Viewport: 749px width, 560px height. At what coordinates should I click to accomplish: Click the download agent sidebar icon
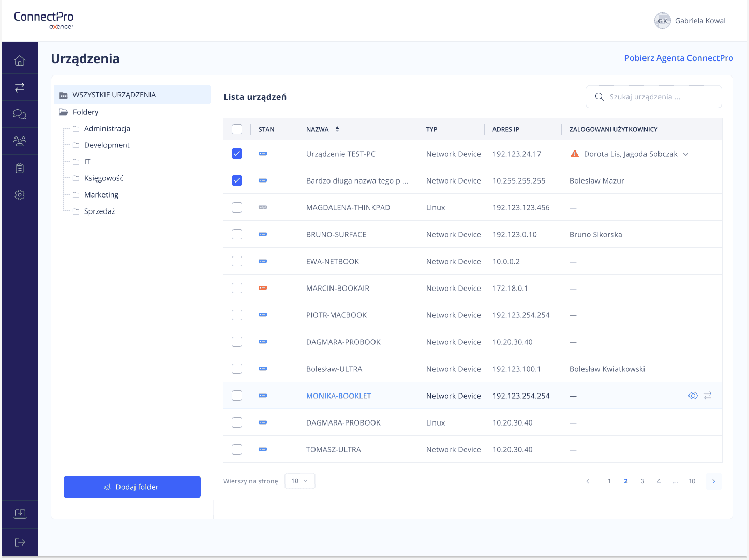click(x=20, y=513)
